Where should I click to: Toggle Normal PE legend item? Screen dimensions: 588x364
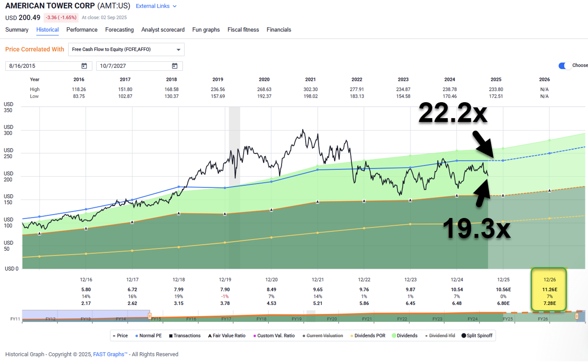point(148,336)
